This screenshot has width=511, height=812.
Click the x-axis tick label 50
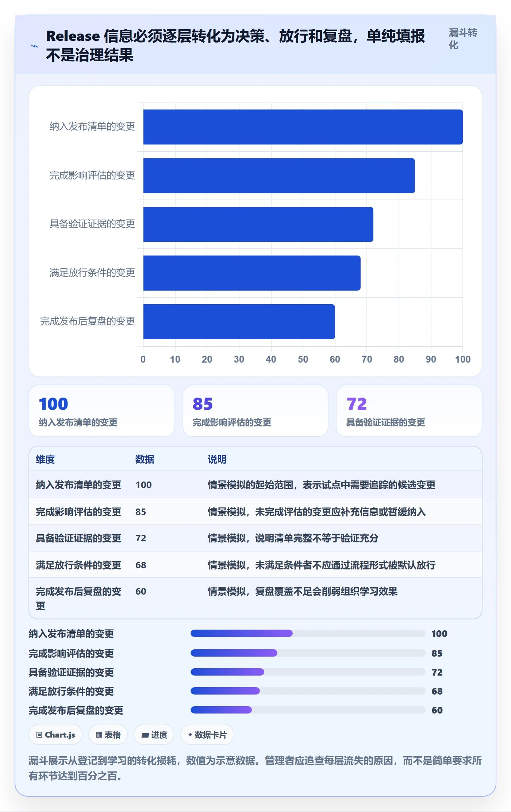(x=303, y=359)
